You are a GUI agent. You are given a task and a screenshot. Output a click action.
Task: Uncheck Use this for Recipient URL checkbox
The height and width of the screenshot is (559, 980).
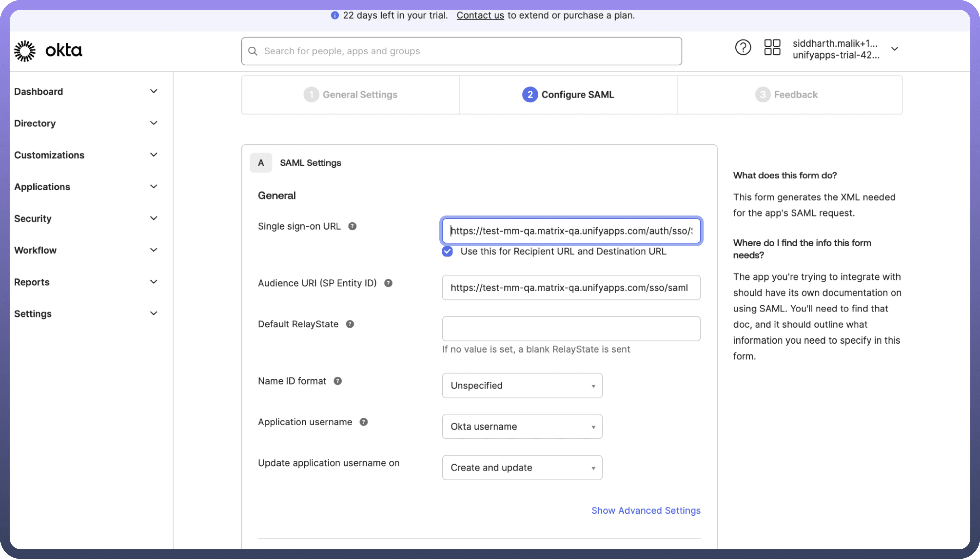(447, 251)
